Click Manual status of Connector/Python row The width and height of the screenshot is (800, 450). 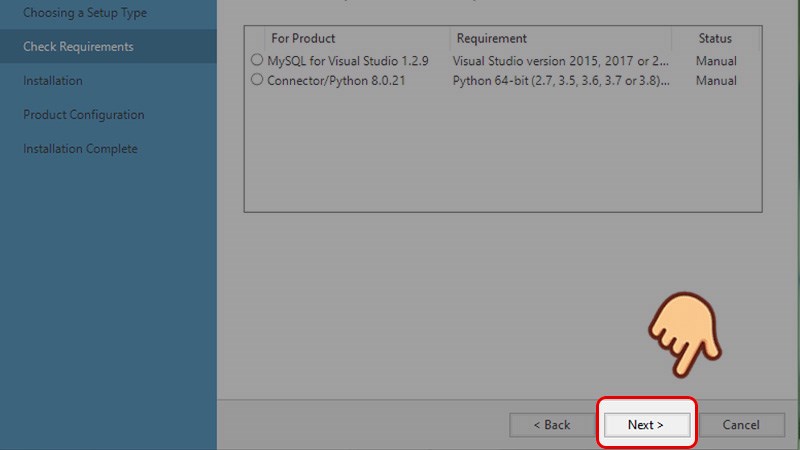click(x=716, y=81)
